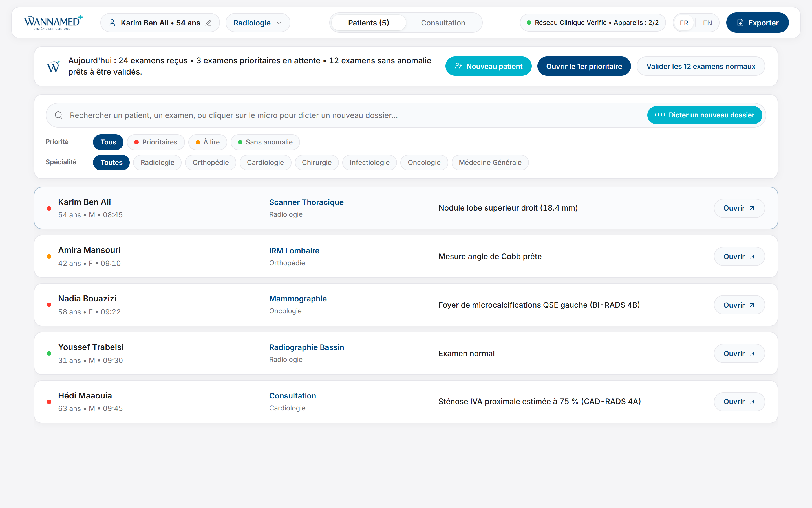
Task: Filter specialty by Médecine Générale
Action: tap(490, 163)
